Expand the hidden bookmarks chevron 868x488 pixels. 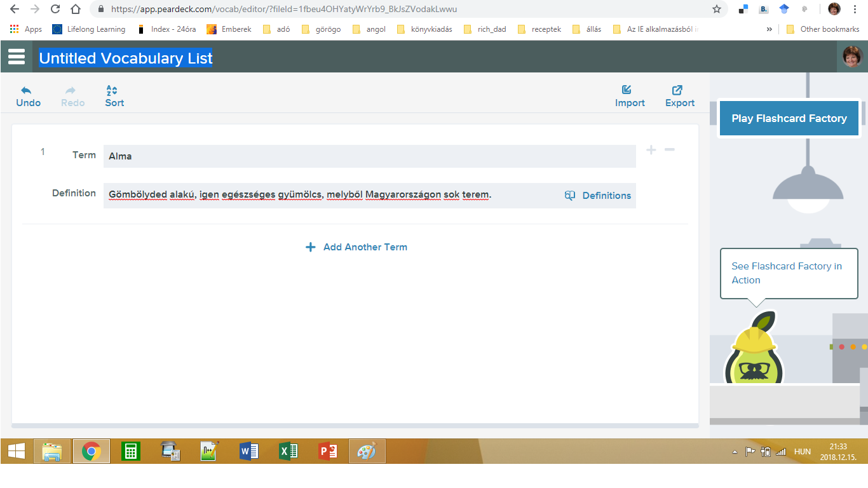point(770,29)
